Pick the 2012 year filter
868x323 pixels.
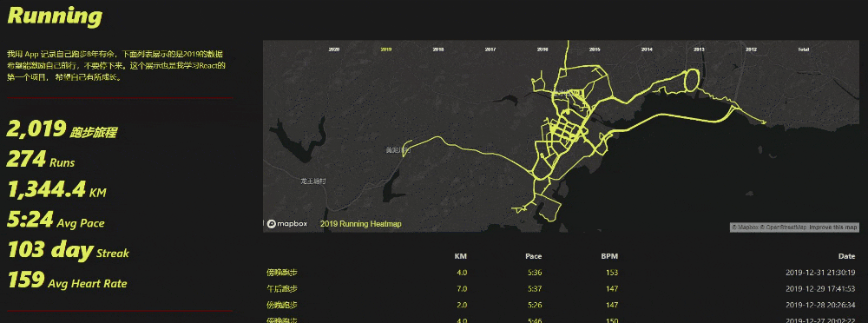751,49
